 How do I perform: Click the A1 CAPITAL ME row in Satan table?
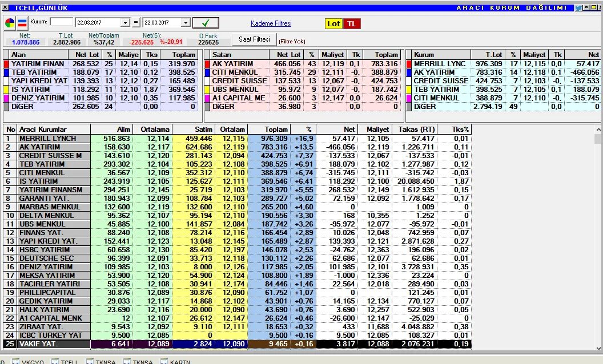(x=303, y=98)
